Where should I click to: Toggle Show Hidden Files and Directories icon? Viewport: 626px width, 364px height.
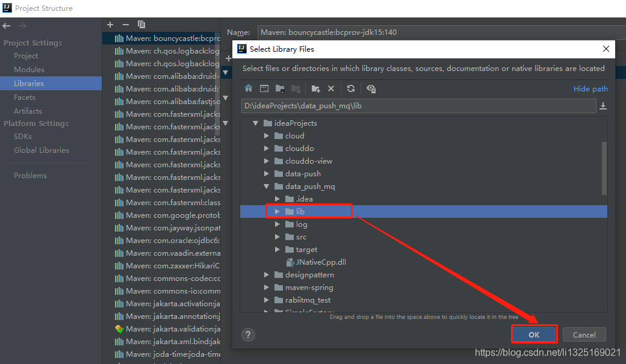[x=371, y=88]
